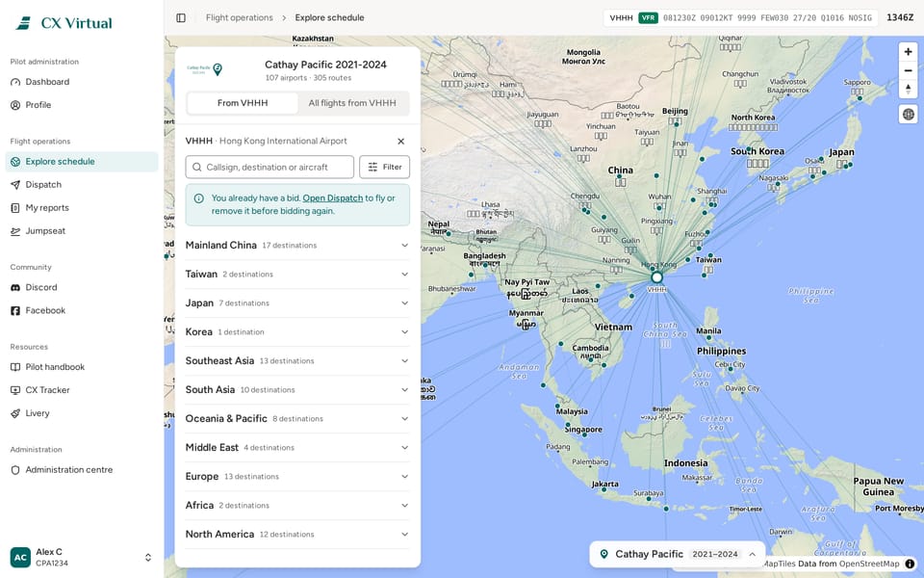Viewport: 924px width, 578px height.
Task: Zoom in on the map
Action: tap(908, 52)
